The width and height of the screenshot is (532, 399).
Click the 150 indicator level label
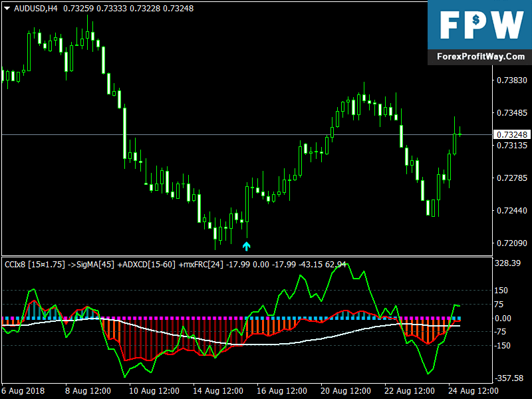coord(501,291)
